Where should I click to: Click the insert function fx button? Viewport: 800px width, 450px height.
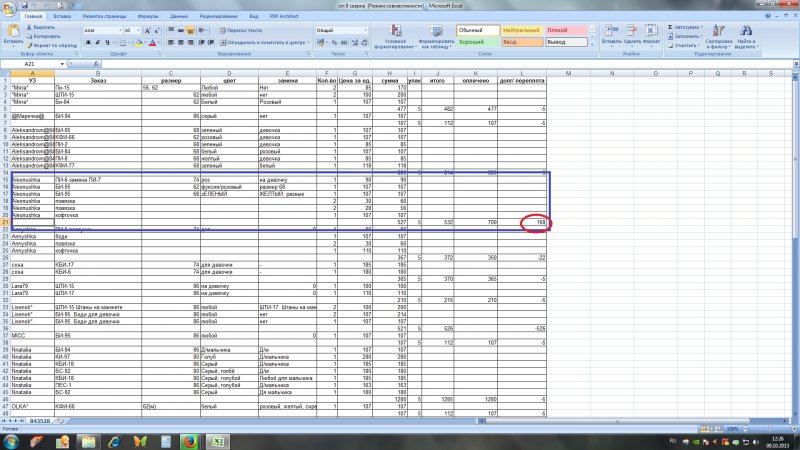click(96, 64)
